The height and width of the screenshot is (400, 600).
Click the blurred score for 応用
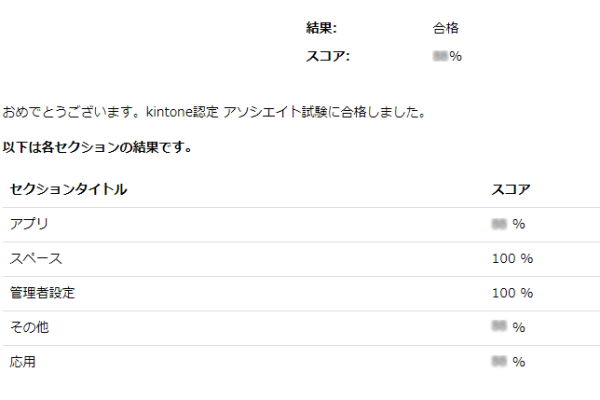tap(508, 362)
